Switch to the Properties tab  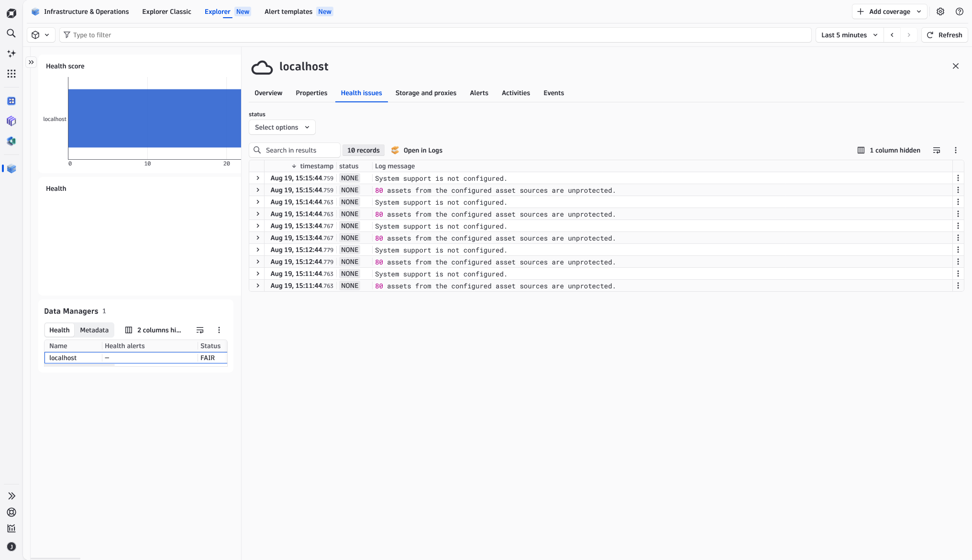[311, 93]
